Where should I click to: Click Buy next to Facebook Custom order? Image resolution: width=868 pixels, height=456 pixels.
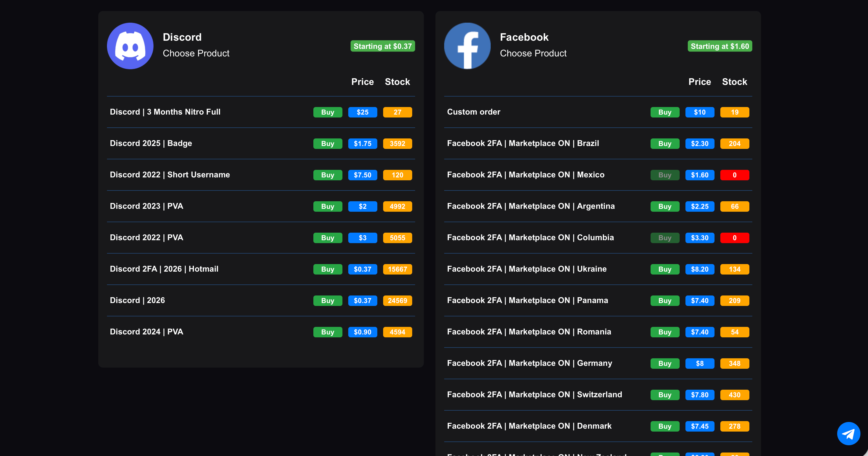click(x=665, y=112)
